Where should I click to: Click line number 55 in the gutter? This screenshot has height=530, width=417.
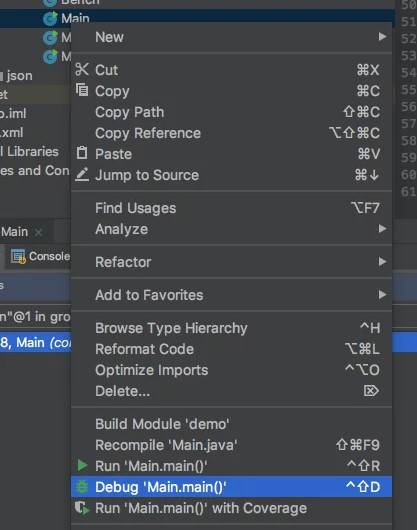click(x=408, y=90)
